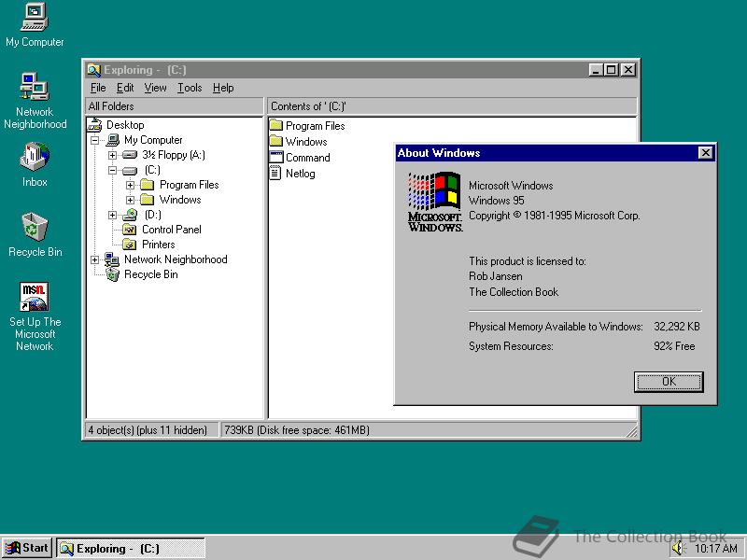Viewport: 747px width, 560px height.
Task: Click the Explorer title bar system icon
Action: click(x=94, y=70)
